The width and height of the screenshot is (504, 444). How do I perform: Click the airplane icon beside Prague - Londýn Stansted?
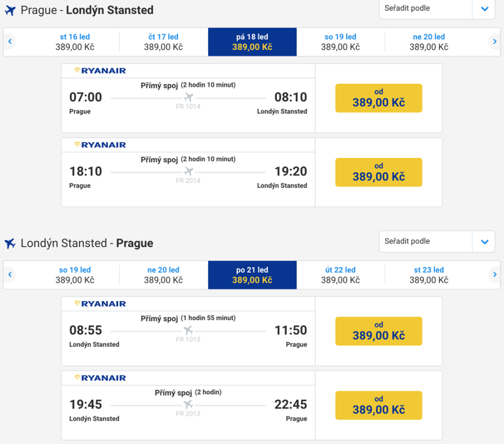tap(10, 10)
